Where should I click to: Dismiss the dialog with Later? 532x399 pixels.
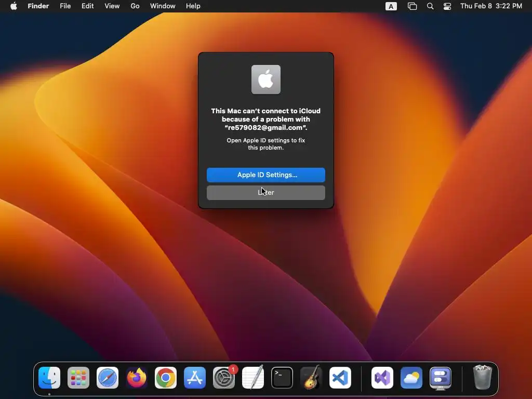(266, 192)
